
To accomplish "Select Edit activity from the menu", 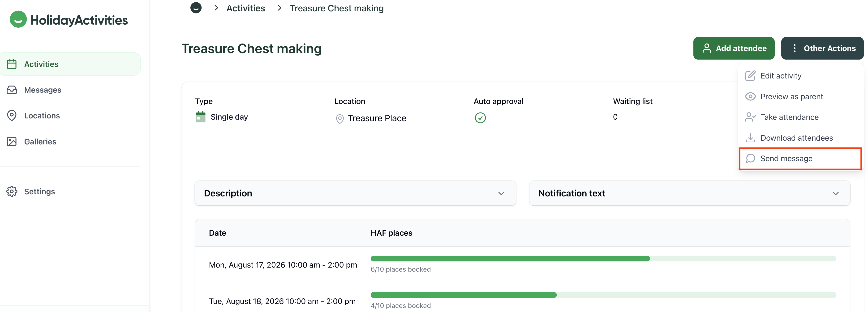I will [800, 76].
